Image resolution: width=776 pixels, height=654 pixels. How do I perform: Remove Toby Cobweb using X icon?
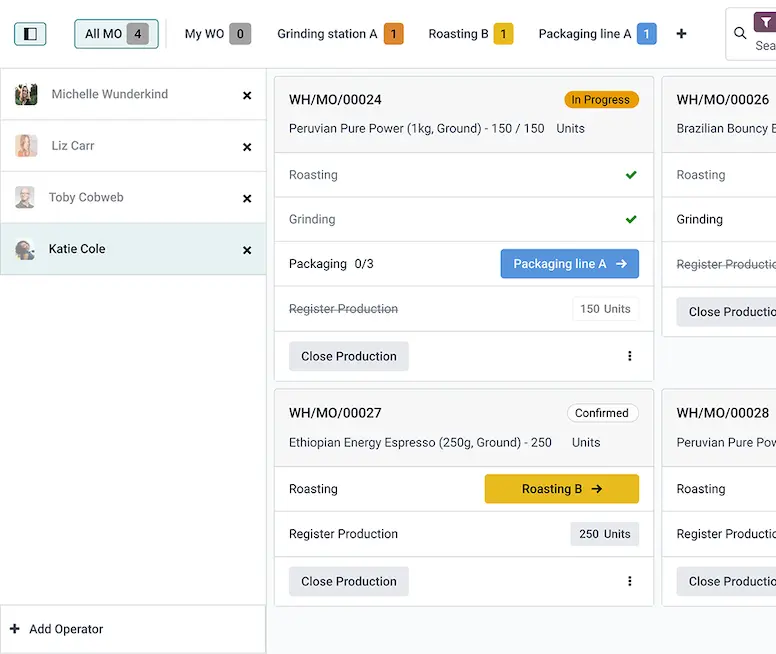click(x=247, y=199)
